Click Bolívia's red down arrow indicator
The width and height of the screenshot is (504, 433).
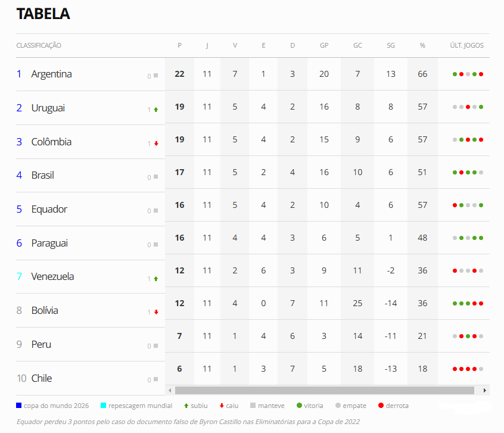pyautogui.click(x=156, y=312)
